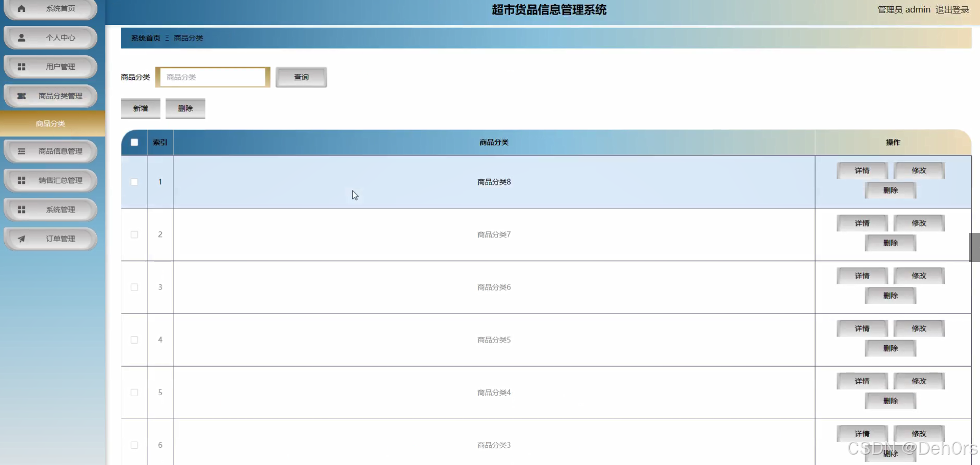The height and width of the screenshot is (465, 980).
Task: Click 删除 for 商品分类6
Action: click(x=890, y=295)
